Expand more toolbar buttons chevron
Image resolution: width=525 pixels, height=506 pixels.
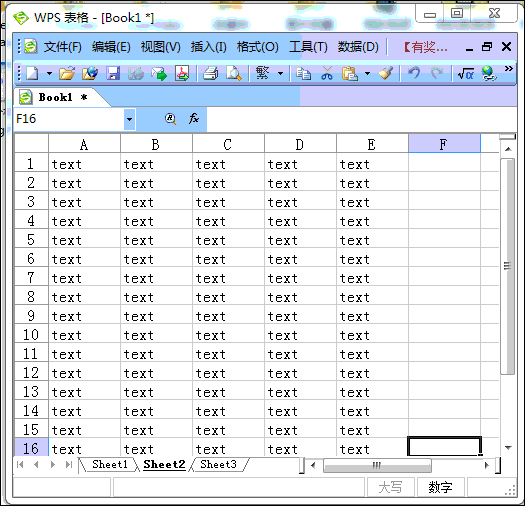point(509,69)
